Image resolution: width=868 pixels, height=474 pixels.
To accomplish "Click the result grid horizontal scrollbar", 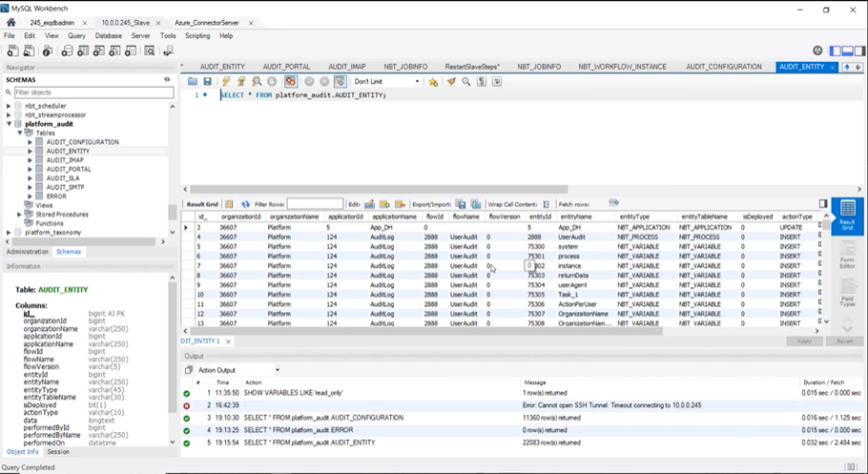I will tap(426, 331).
